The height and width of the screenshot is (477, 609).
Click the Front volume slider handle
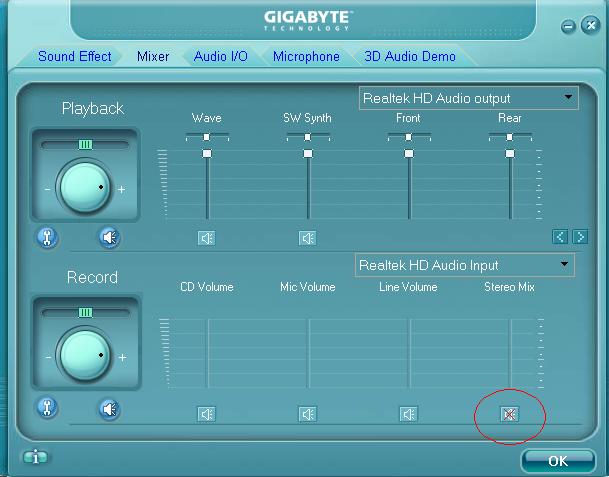tap(409, 153)
